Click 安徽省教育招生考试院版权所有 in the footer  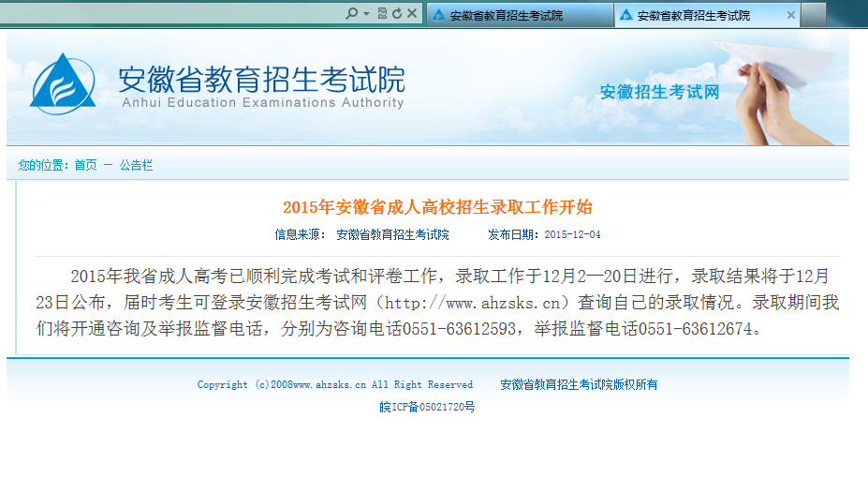579,384
